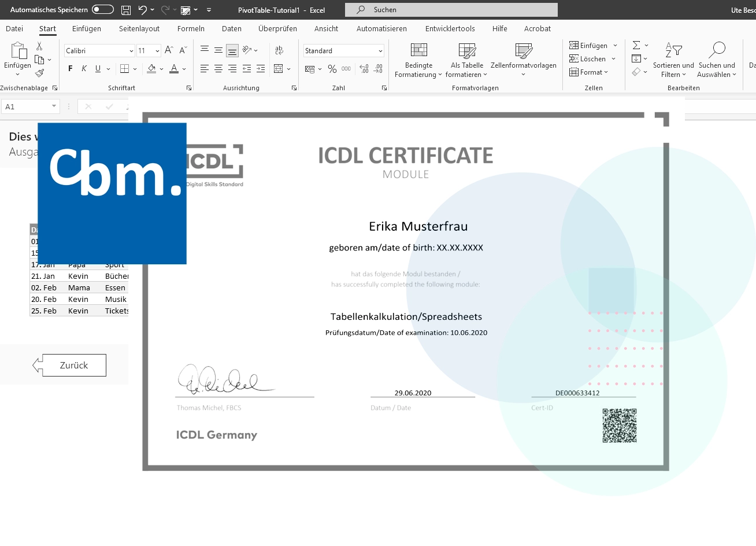Switch to the Seitenlayout tab
Image resolution: width=756 pixels, height=546 pixels.
139,28
